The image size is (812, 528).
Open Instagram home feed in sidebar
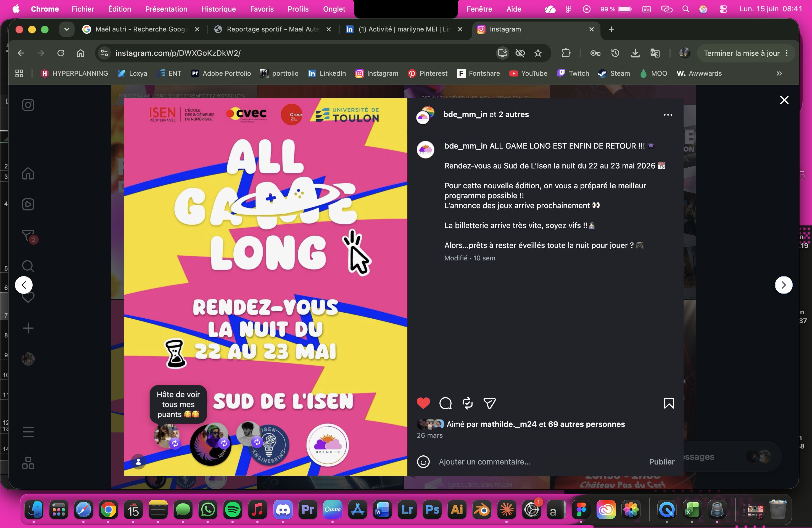coord(28,173)
